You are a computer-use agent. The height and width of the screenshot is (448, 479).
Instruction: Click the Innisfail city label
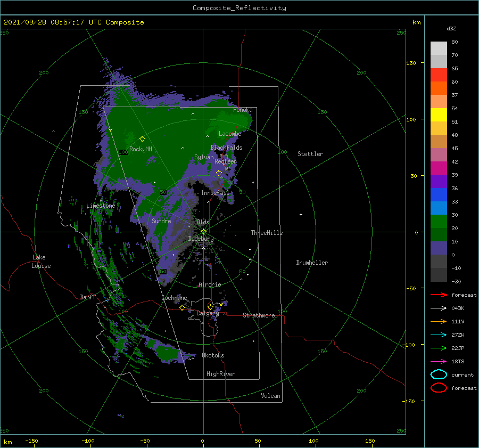point(216,193)
